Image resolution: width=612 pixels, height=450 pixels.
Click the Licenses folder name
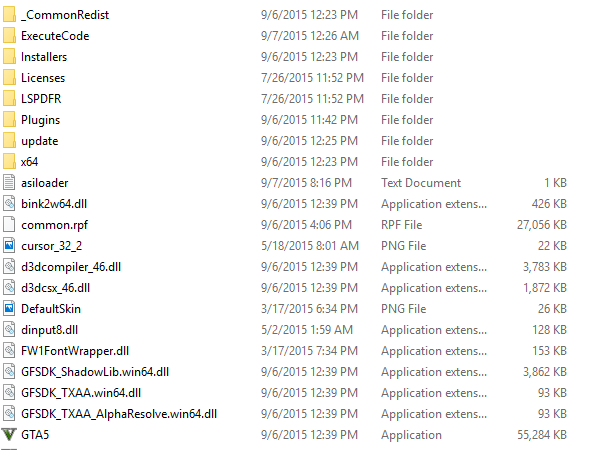43,78
